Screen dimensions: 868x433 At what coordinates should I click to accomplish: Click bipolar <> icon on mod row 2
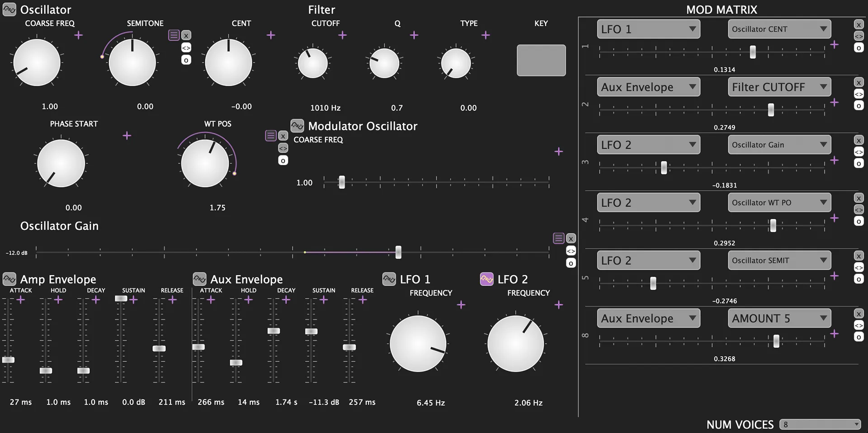(859, 94)
